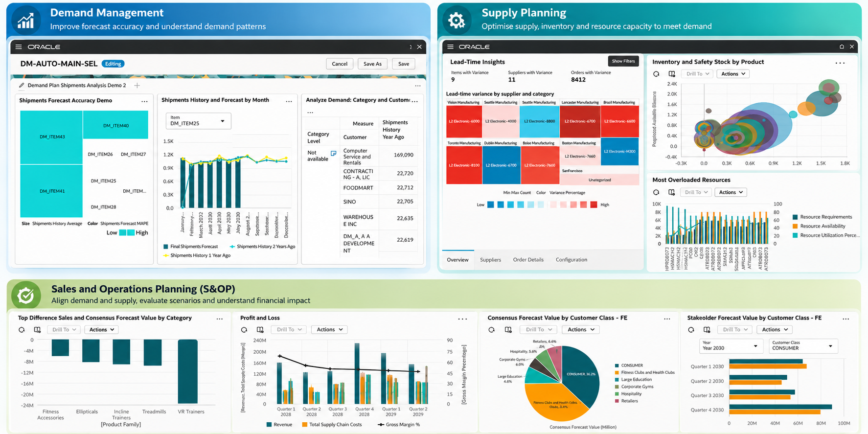868x434 pixels.
Task: Click the note icon beside Not available
Action: tap(333, 153)
